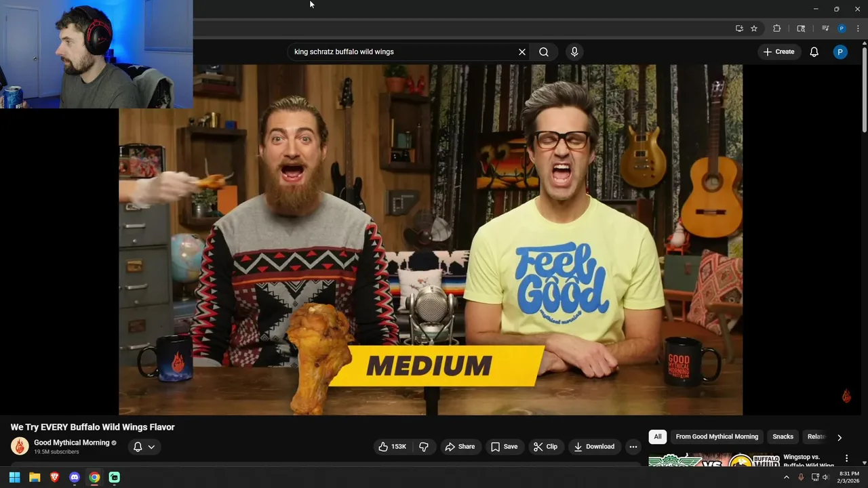Open Chrome profile avatar P
The height and width of the screenshot is (488, 868).
[842, 28]
